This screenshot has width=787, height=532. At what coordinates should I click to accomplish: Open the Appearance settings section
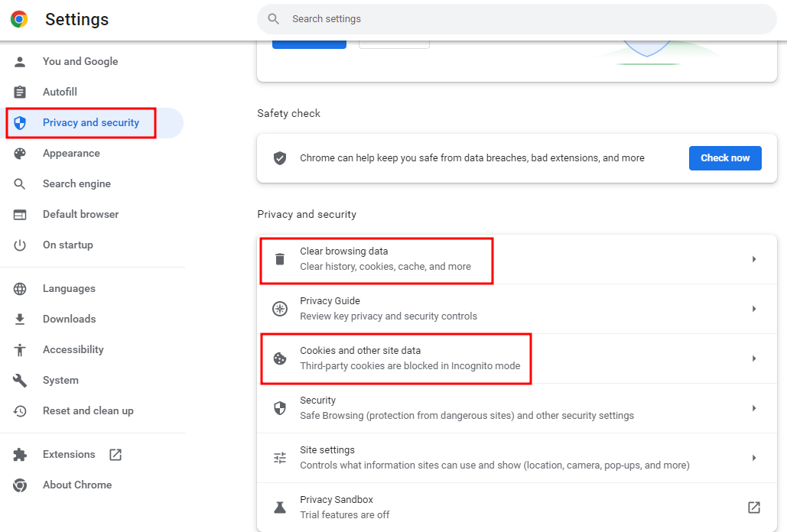pos(71,154)
